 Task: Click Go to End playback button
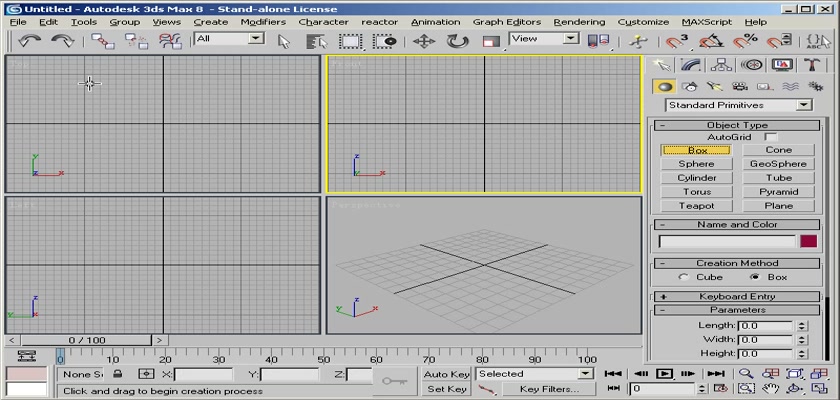716,374
